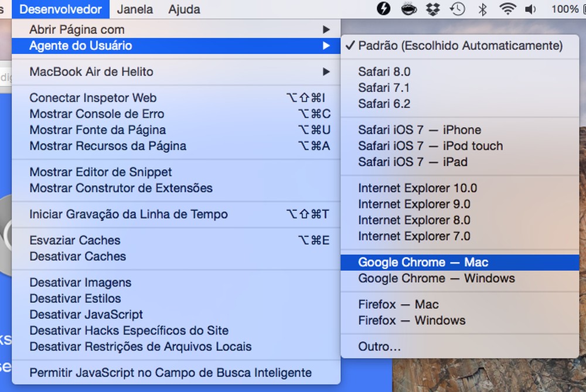
Task: Open the Janela menu
Action: click(x=135, y=9)
